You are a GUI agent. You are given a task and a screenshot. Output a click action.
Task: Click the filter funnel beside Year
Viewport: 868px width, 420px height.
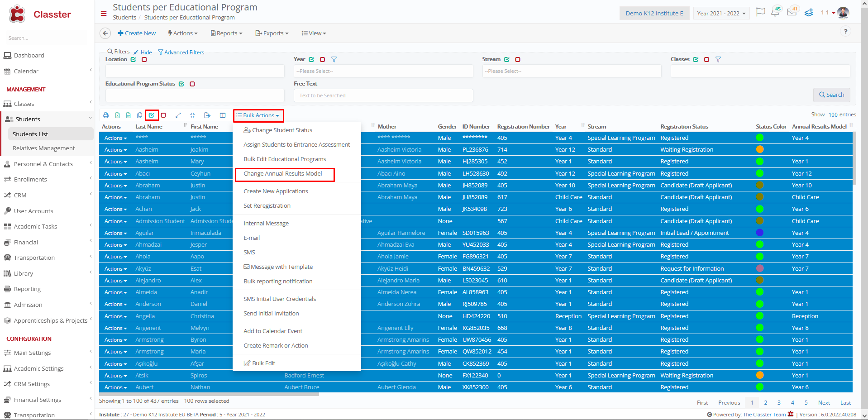point(334,59)
